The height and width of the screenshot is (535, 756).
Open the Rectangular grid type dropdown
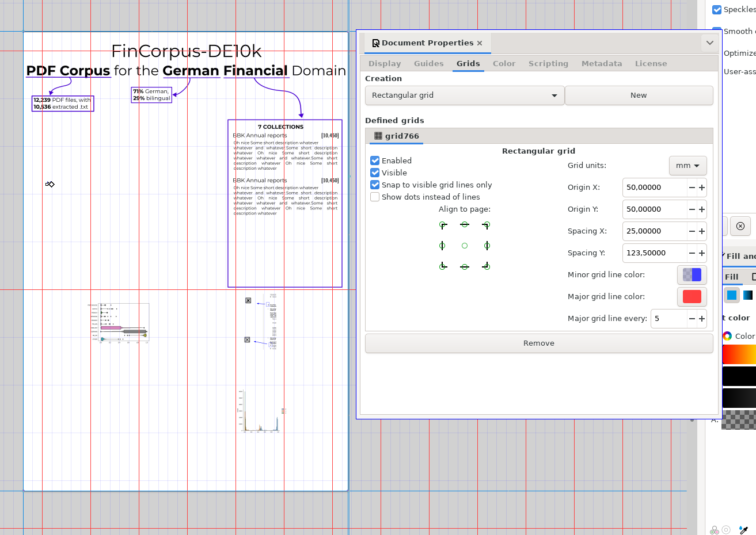point(464,95)
